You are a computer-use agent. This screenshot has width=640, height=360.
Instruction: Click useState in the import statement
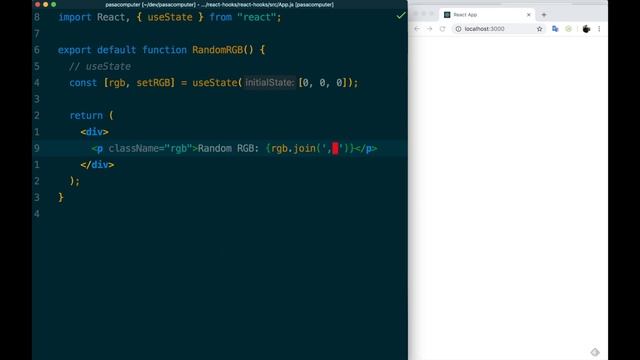[170, 18]
